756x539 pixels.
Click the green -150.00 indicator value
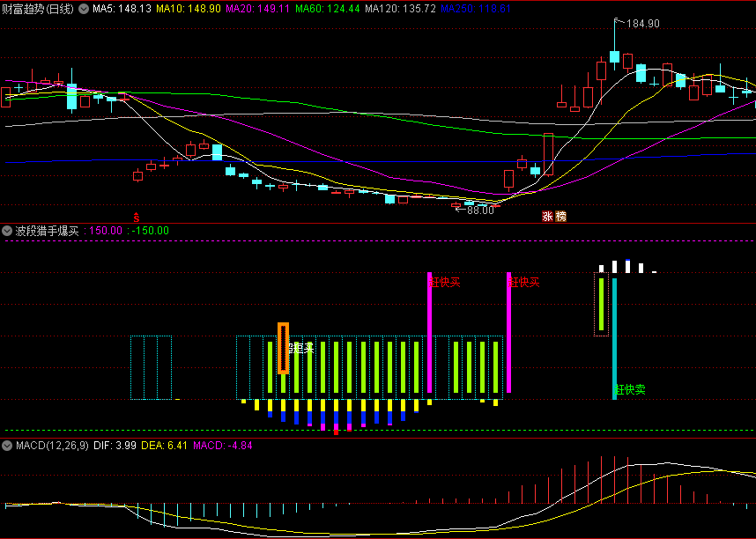pyautogui.click(x=151, y=231)
